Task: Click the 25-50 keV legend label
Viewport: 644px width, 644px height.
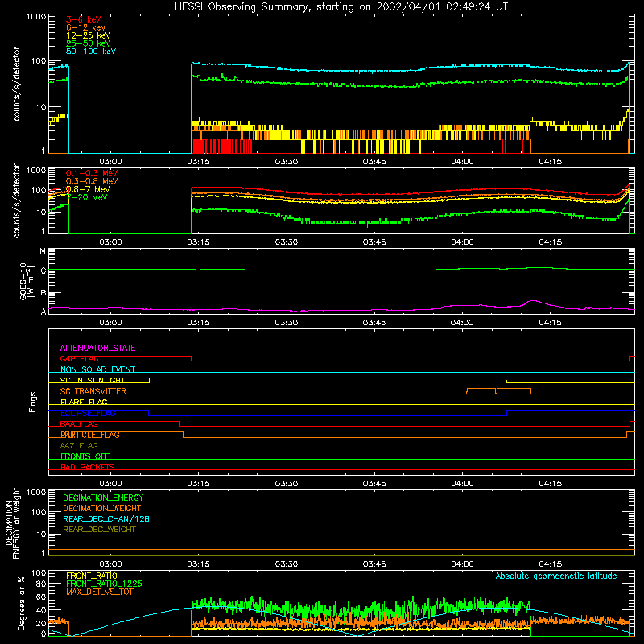Action: [x=89, y=43]
